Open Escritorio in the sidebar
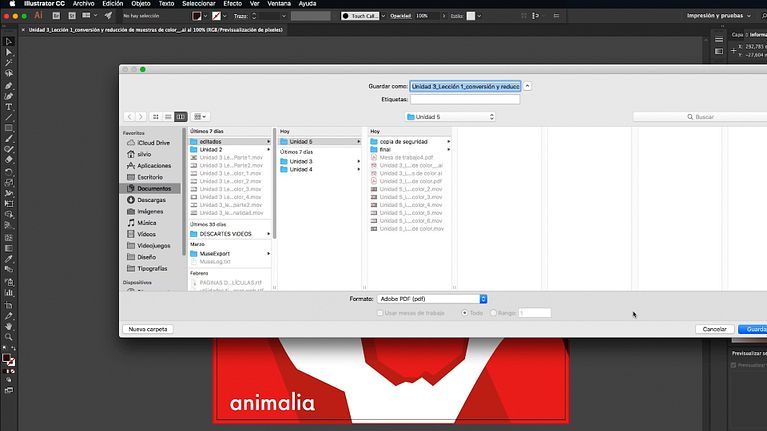Image resolution: width=767 pixels, height=431 pixels. 151,177
